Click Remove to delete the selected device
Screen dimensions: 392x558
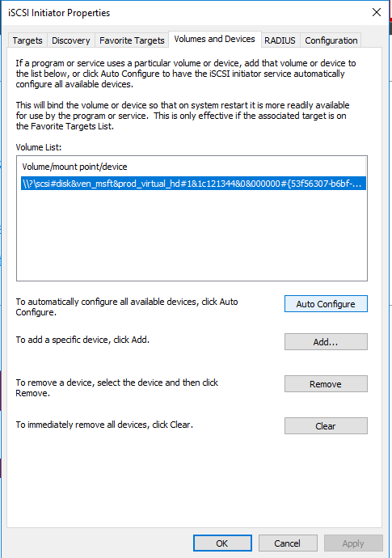[326, 384]
